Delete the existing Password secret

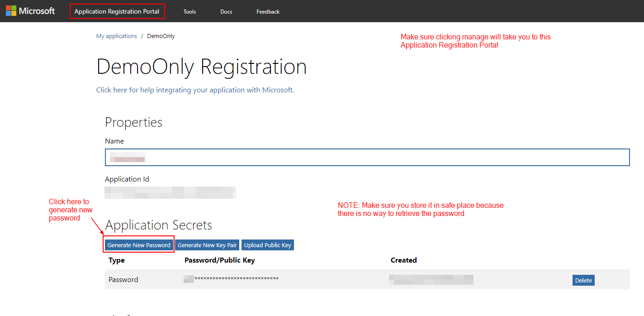583,280
